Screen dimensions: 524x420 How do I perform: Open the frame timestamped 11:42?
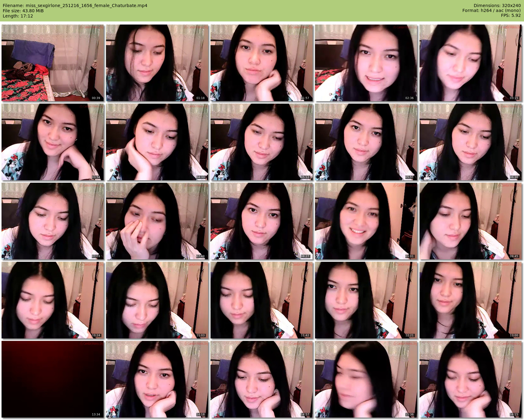click(261, 300)
